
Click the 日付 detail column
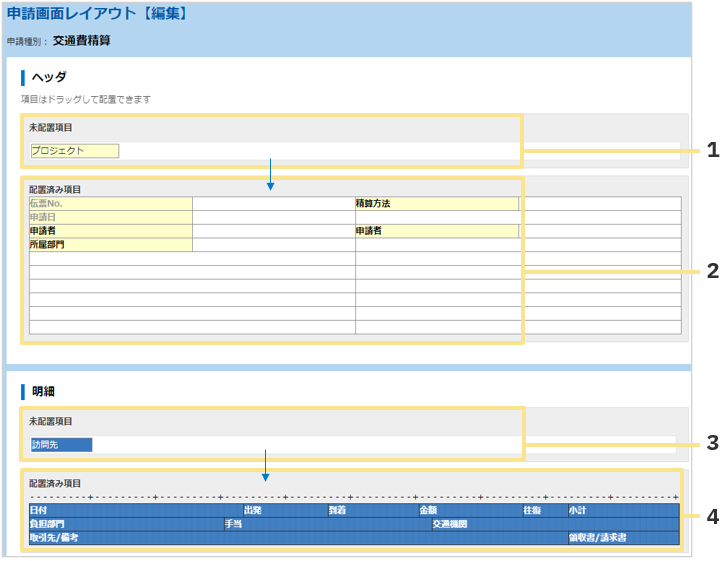click(135, 510)
